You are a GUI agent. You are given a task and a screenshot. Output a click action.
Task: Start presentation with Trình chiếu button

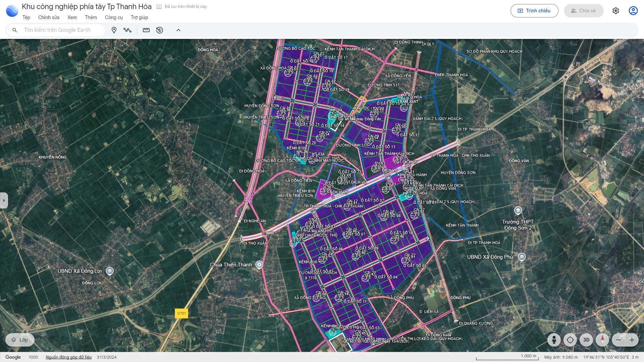[x=534, y=11]
